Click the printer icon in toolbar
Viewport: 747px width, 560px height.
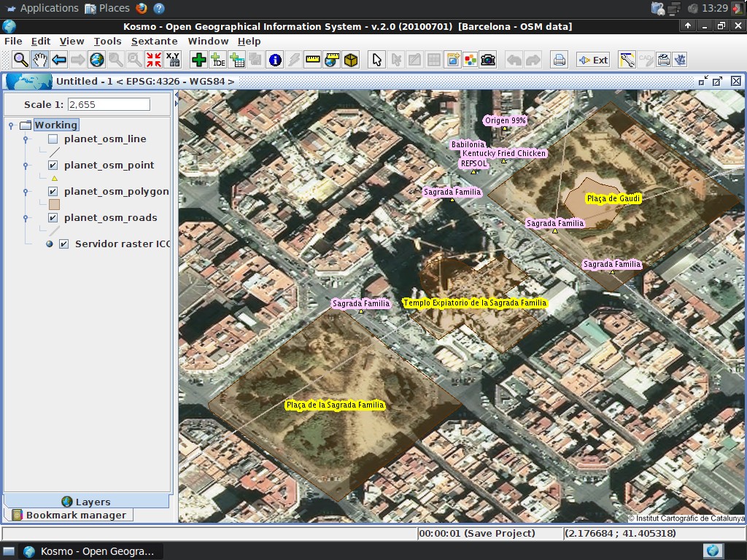559,60
